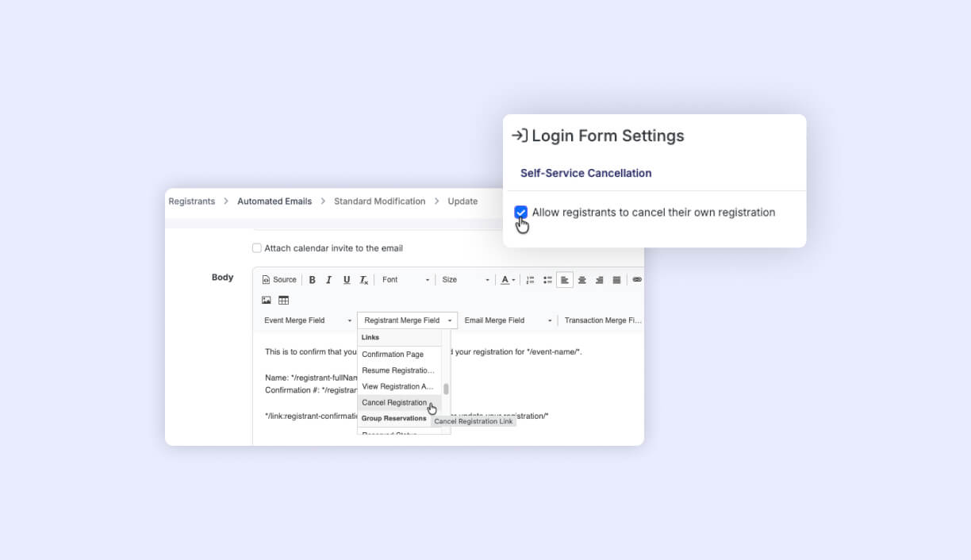Enable Attach calendar invite to the email

(257, 248)
